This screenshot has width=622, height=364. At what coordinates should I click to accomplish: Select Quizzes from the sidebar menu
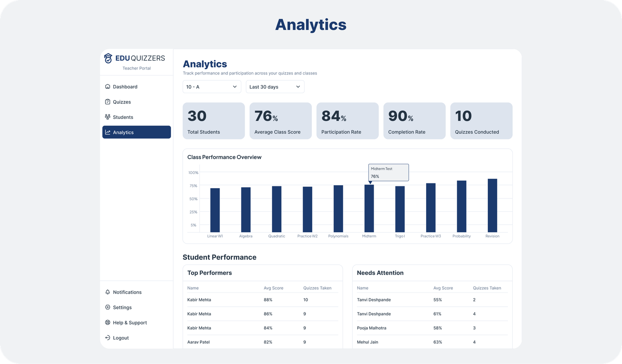click(x=122, y=102)
